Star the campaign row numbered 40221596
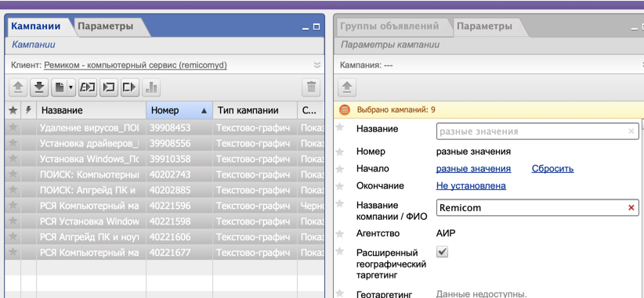Screen dimensions: 644x298 pos(13,206)
